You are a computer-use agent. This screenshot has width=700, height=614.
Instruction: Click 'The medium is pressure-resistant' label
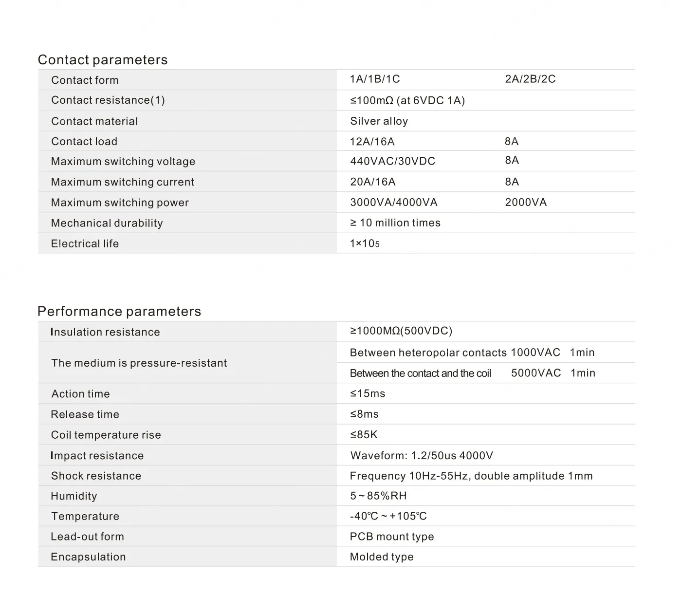139,363
